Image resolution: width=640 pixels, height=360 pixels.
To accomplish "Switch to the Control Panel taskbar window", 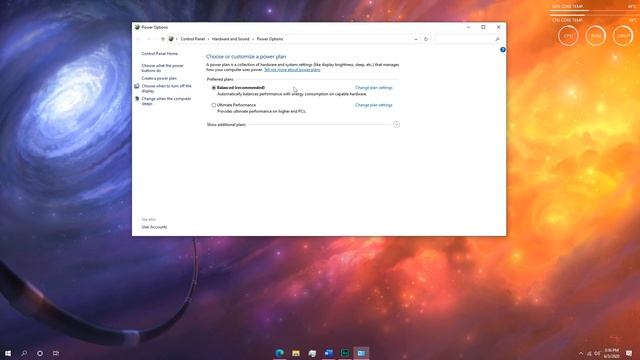I will pyautogui.click(x=361, y=353).
